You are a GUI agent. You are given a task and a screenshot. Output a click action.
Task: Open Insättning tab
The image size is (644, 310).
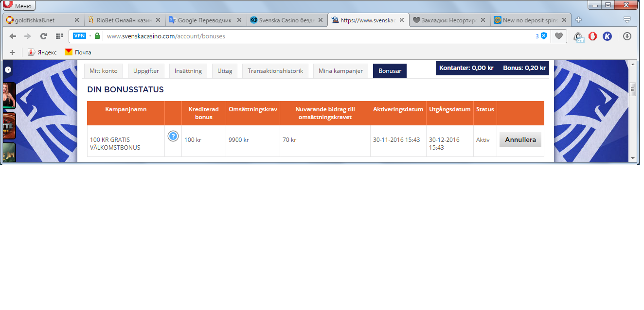tap(188, 71)
